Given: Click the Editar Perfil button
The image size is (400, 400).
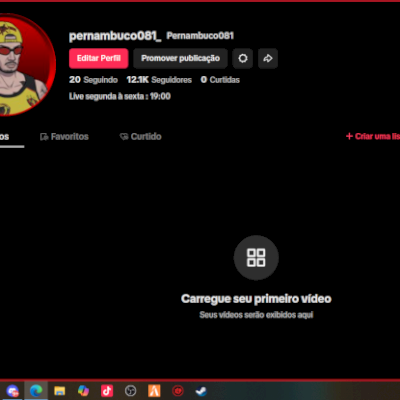Looking at the screenshot, I should click(x=99, y=58).
